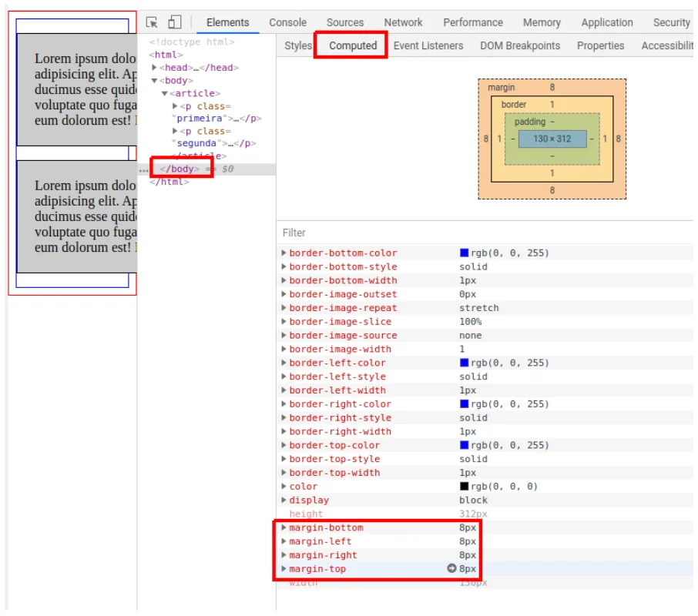This screenshot has width=698, height=616.
Task: Click the padding label in box model
Action: [x=530, y=122]
